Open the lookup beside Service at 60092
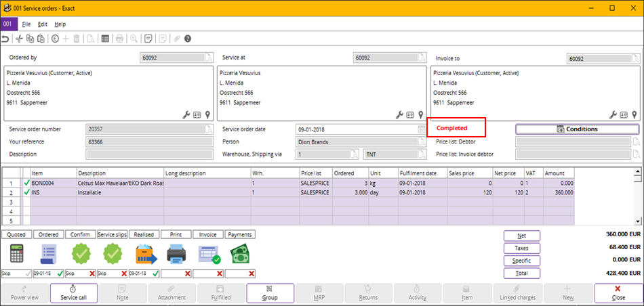This screenshot has width=644, height=306. [422, 58]
